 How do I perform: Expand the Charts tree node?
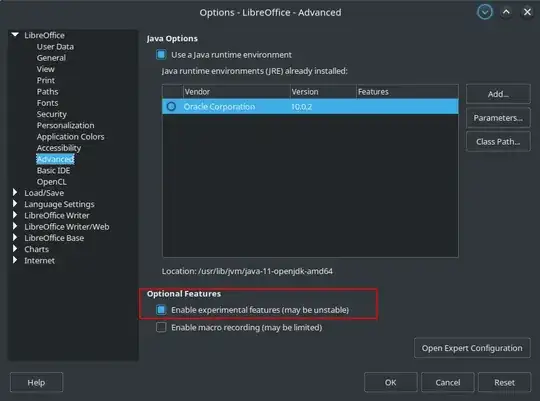(x=15, y=249)
